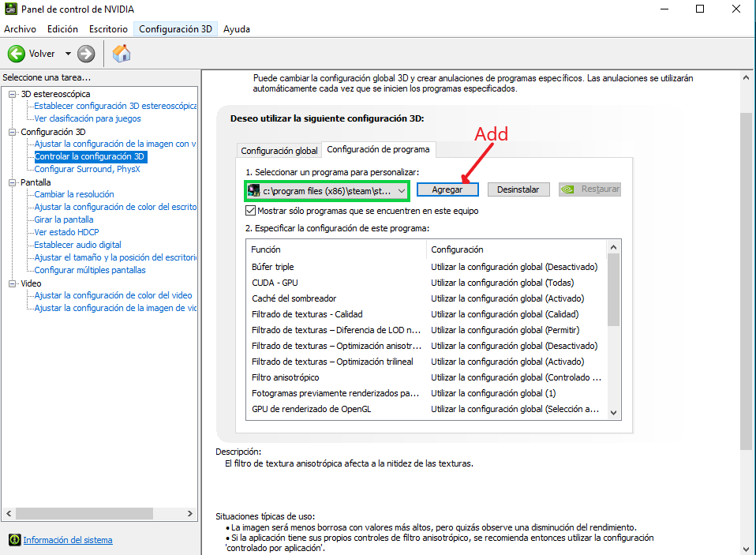This screenshot has height=555, width=756.
Task: Click settings list scroll-up arrow
Action: 613,247
